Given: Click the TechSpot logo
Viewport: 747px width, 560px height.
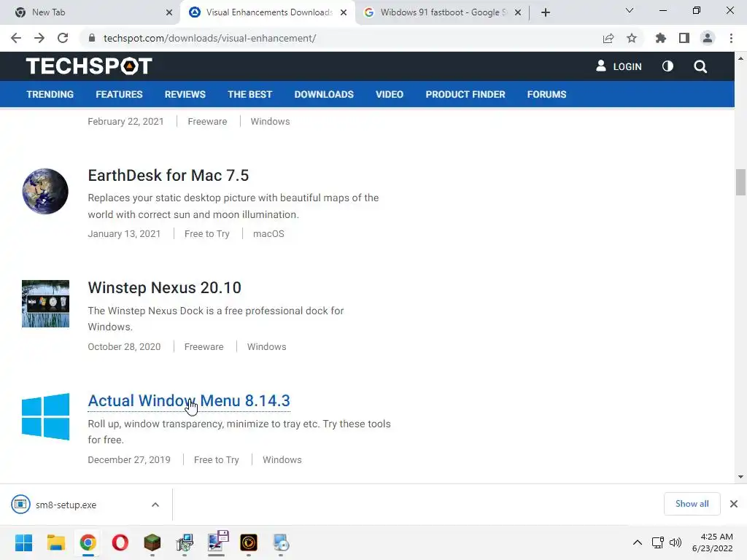Looking at the screenshot, I should point(89,66).
